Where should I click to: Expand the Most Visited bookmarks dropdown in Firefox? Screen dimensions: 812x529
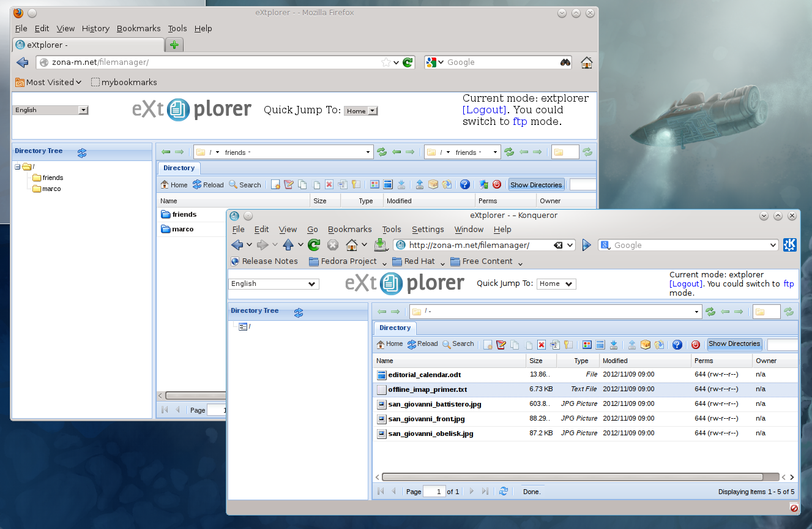coord(48,82)
